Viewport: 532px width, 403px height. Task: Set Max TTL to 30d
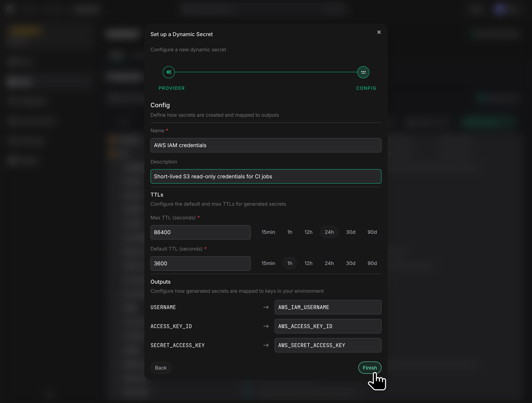[x=350, y=232]
